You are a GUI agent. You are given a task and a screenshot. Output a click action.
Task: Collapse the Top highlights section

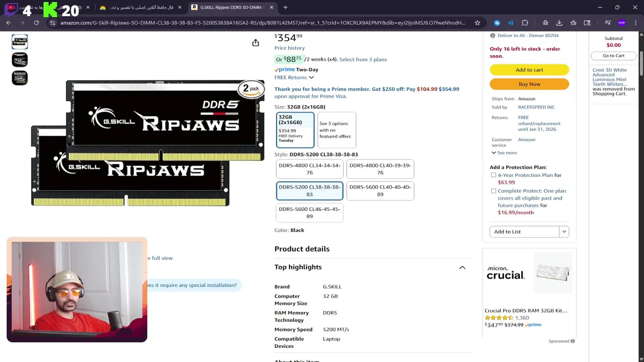coord(462,267)
